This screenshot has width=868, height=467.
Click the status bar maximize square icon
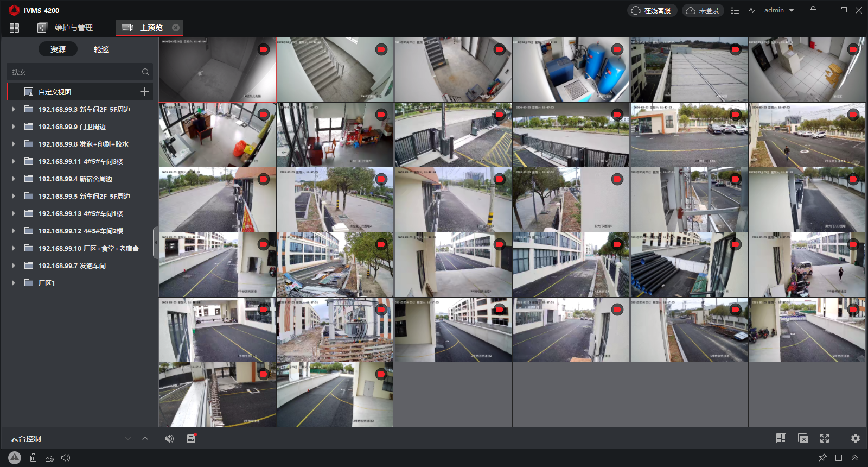tap(839, 458)
